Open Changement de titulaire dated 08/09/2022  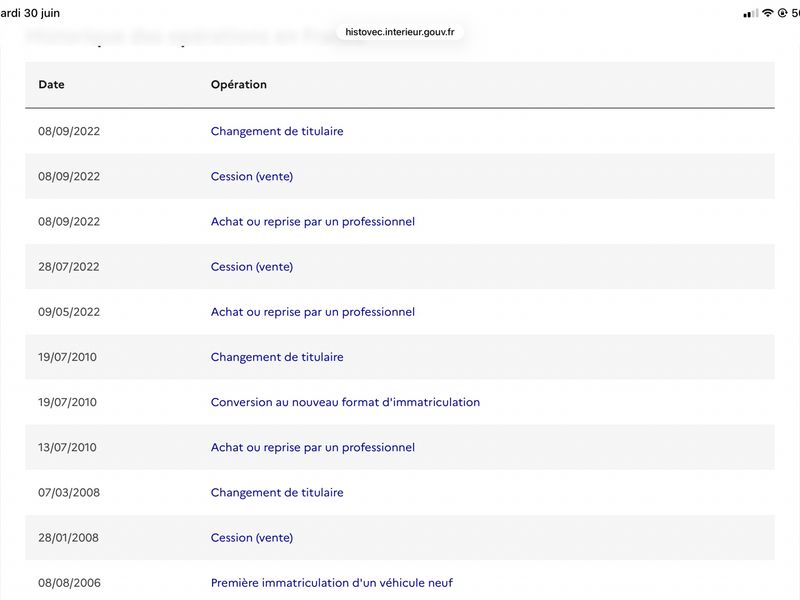pyautogui.click(x=277, y=131)
